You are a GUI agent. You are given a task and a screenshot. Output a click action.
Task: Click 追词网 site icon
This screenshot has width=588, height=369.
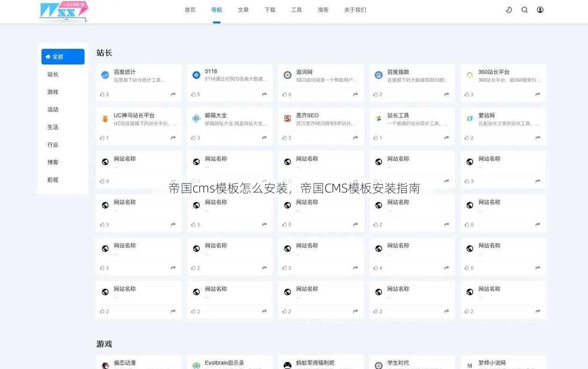[x=287, y=75]
